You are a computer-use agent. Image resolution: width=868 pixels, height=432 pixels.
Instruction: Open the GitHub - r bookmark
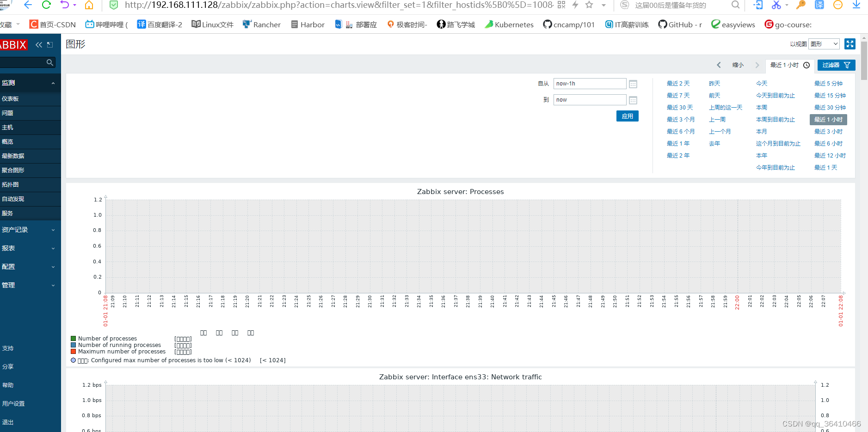tap(680, 24)
